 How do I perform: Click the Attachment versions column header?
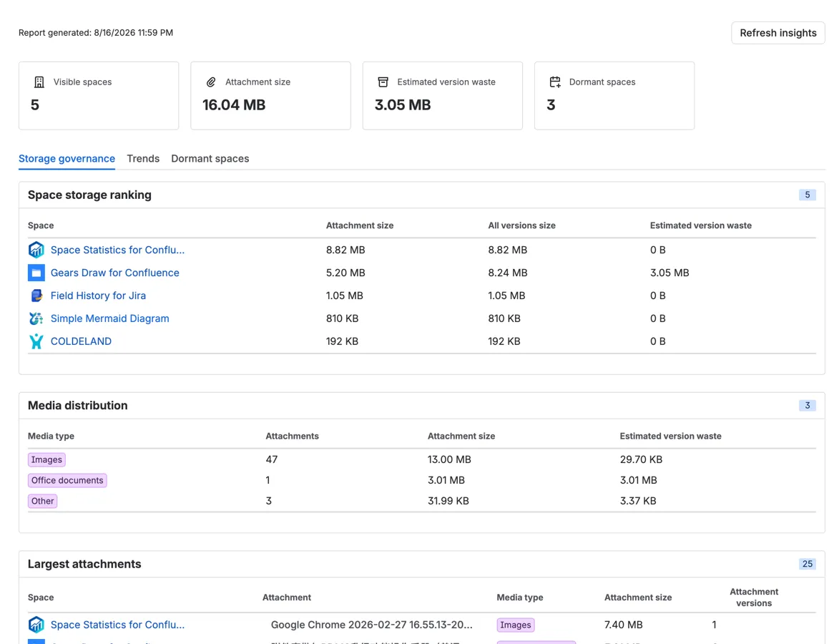click(754, 597)
